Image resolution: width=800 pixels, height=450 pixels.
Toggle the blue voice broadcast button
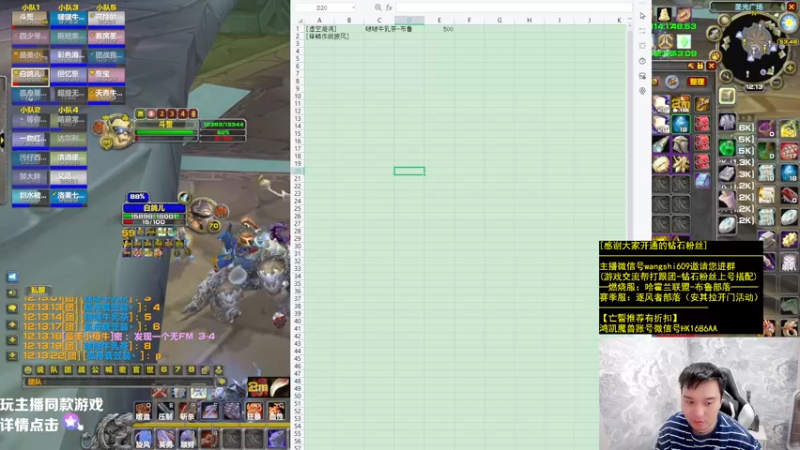12,277
